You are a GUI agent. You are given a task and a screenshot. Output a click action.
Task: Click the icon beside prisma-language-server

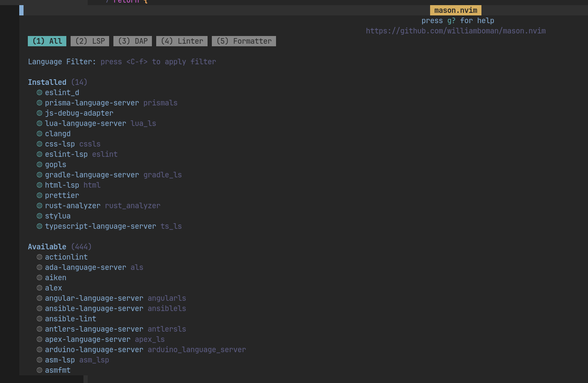39,103
